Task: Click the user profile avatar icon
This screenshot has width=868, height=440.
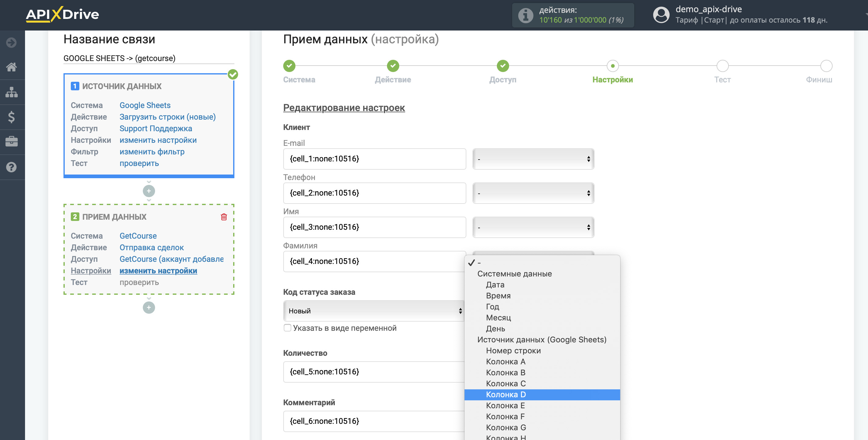Action: pos(661,15)
